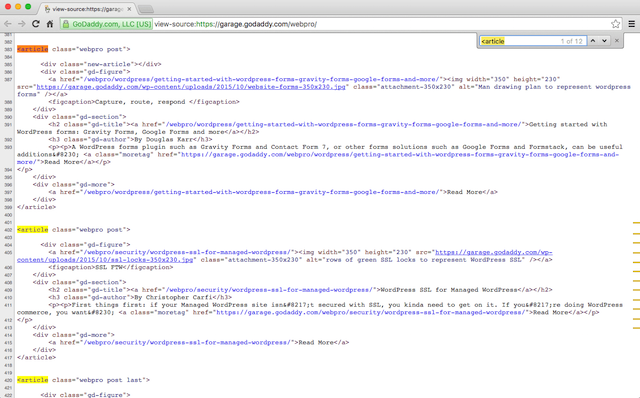
Task: Click the closing </article> tag on line 399
Action: tap(36, 207)
